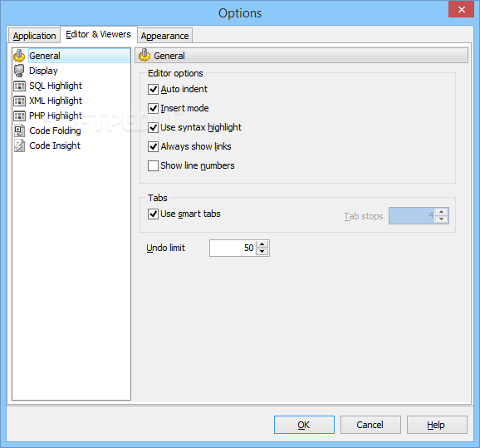480x448 pixels.
Task: Click the General section header bar
Action: click(x=301, y=56)
